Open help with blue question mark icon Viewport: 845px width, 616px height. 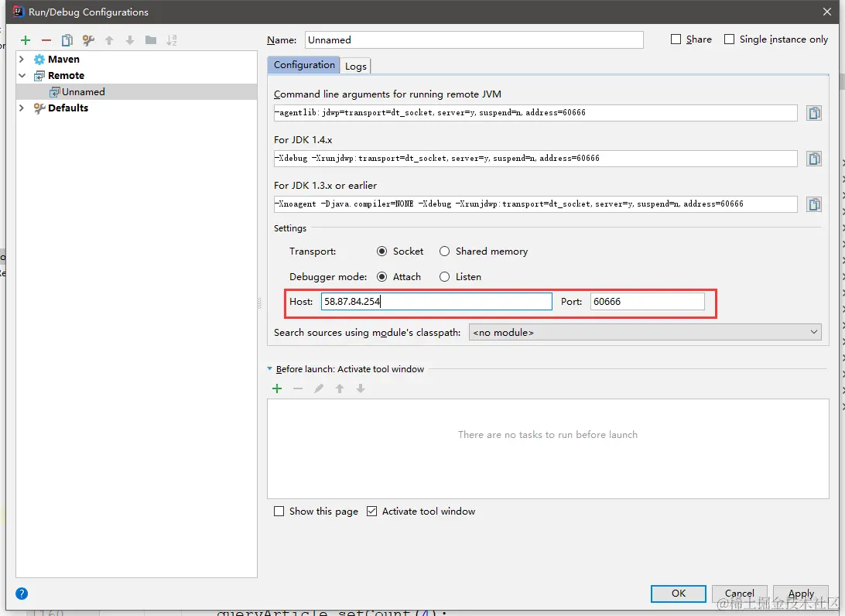[22, 594]
